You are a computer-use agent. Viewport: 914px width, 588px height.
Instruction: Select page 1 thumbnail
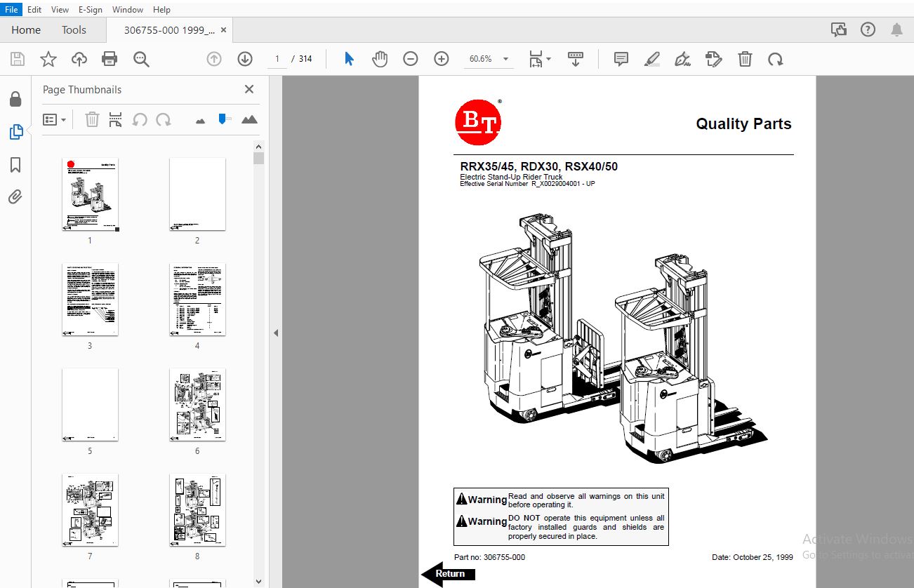[x=90, y=194]
